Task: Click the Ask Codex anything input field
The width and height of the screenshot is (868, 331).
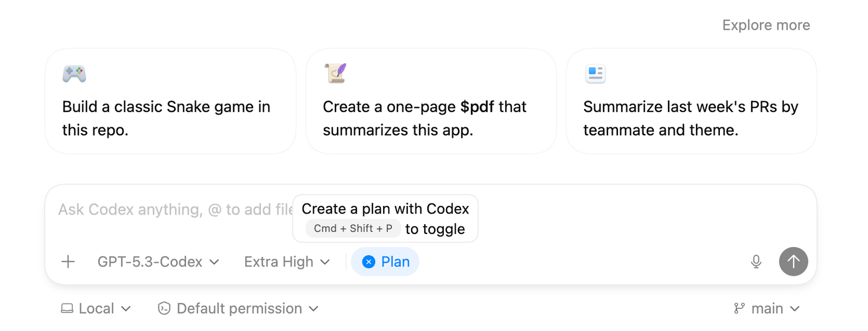Action: pos(163,210)
